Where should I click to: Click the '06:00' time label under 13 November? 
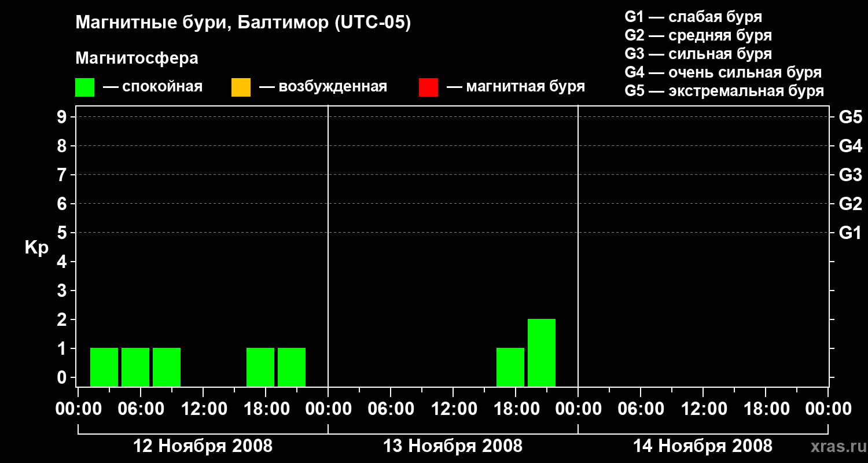coord(391,409)
